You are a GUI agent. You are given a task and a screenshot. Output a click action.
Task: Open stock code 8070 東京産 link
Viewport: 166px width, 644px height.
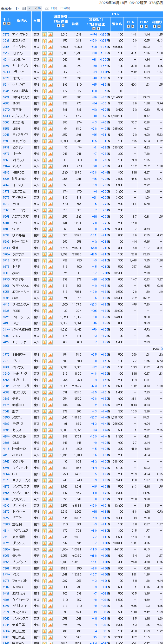coord(6,110)
